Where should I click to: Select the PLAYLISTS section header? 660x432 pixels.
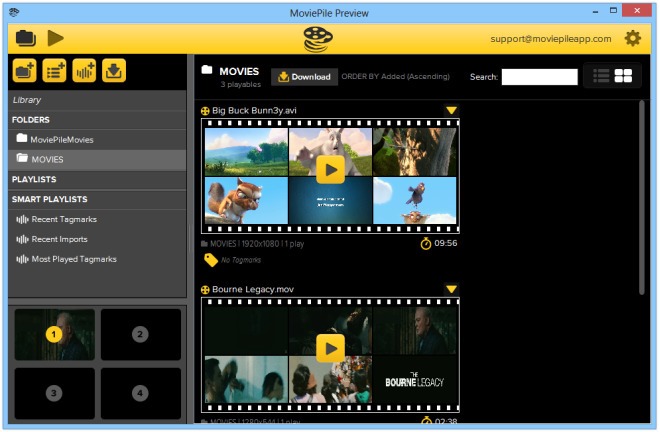tap(34, 179)
